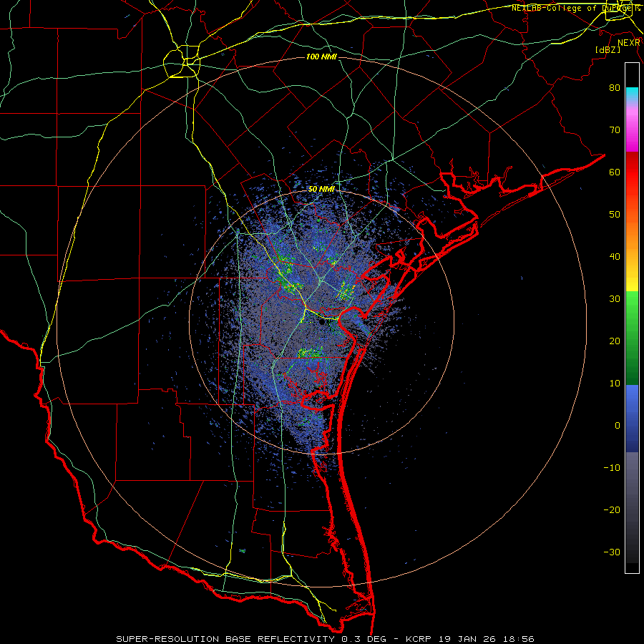Image resolution: width=644 pixels, height=644 pixels.
Task: Click the 50 NMI range ring label
Action: pyautogui.click(x=321, y=190)
